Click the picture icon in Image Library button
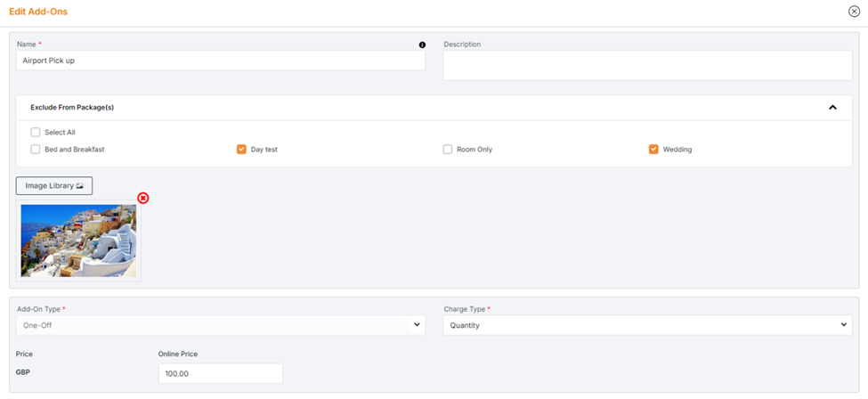This screenshot has height=399, width=868. click(x=79, y=186)
